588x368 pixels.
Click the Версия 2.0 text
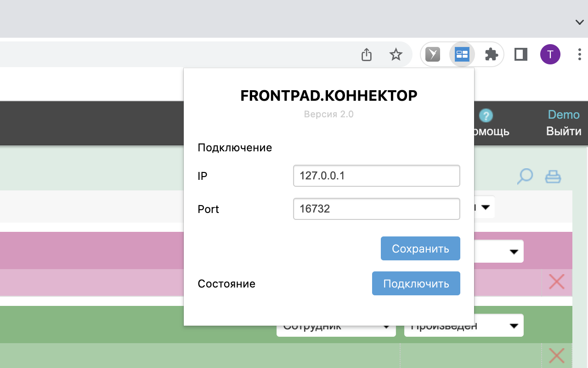click(329, 114)
